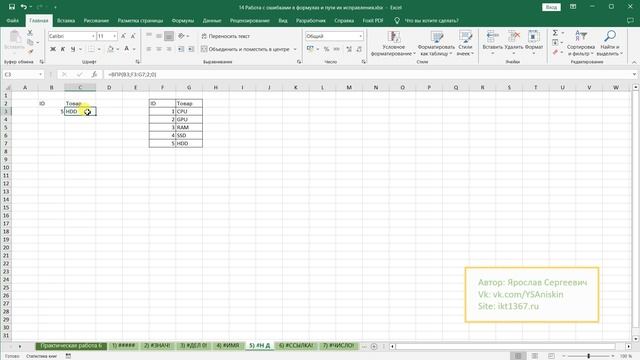Open Форматировать как таблицу gallery
This screenshot has height=360, width=640.
point(436,43)
